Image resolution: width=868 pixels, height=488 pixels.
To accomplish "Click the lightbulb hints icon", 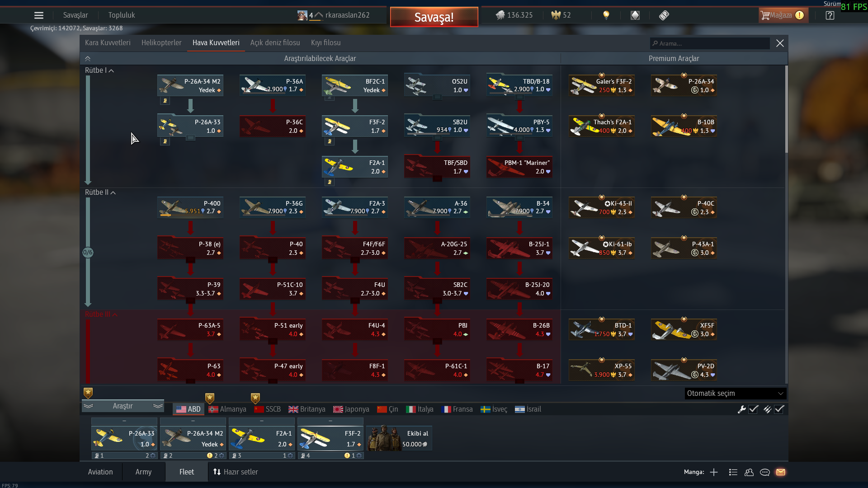I will (x=606, y=15).
